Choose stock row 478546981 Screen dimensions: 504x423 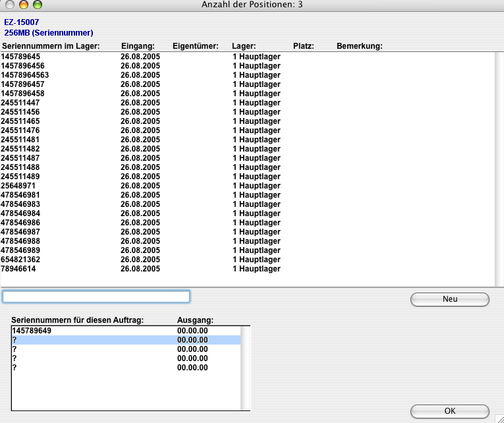click(20, 195)
